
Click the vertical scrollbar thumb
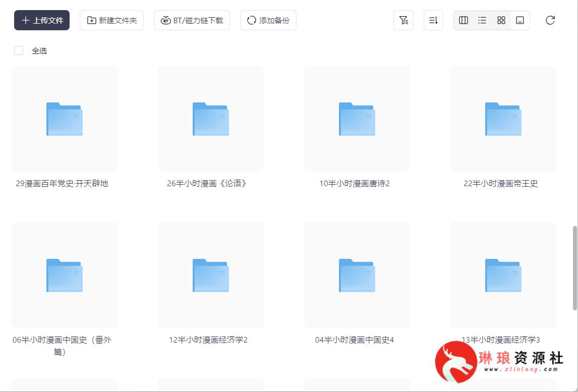pos(574,268)
